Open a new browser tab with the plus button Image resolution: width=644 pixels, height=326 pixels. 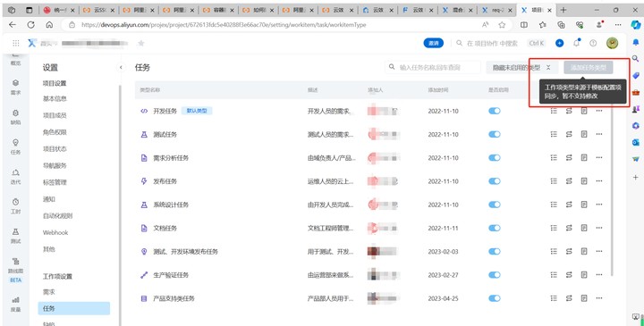click(563, 10)
